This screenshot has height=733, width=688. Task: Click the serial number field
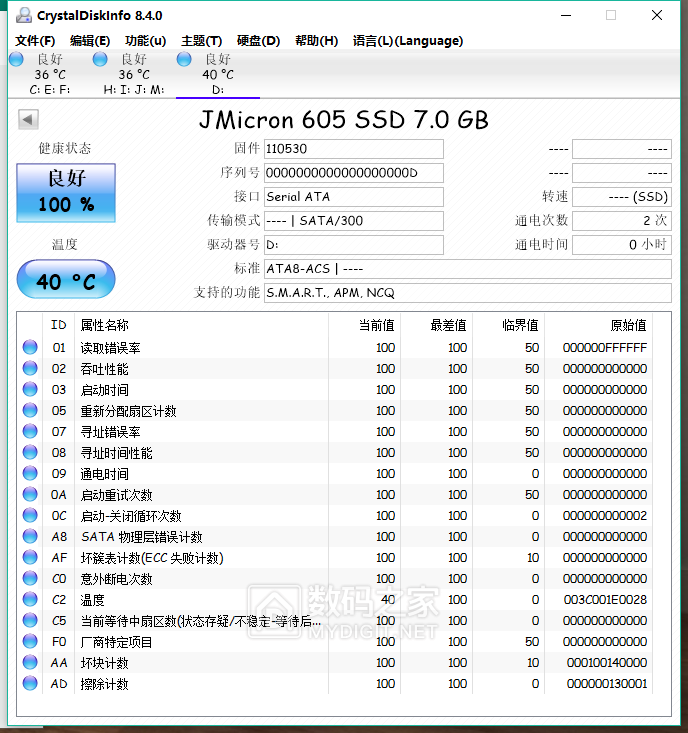[x=354, y=173]
